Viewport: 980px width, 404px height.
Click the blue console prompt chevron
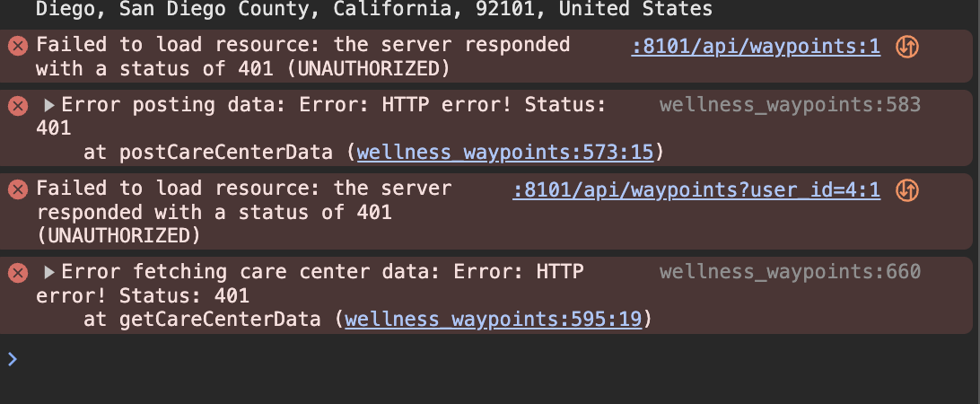point(12,359)
